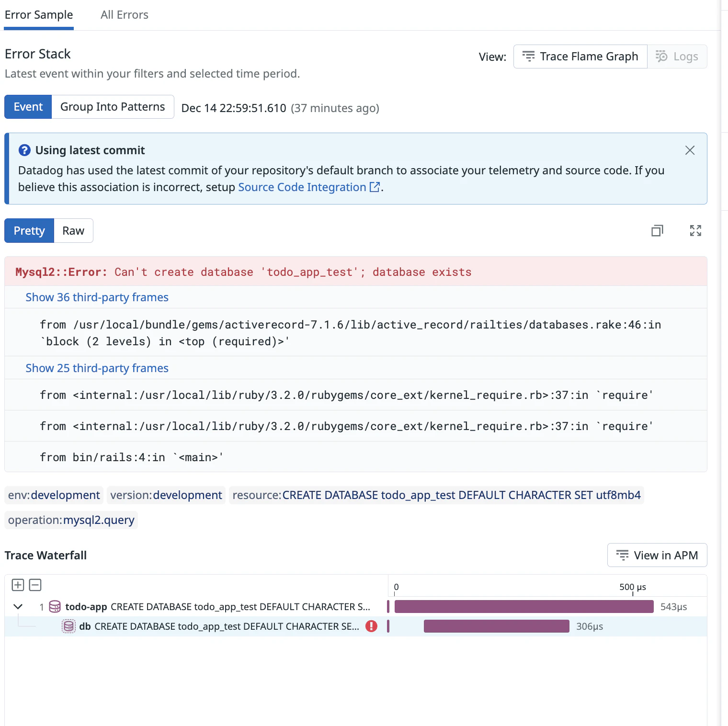728x726 pixels.
Task: Click the Trace Waterfall heading
Action: [46, 556]
